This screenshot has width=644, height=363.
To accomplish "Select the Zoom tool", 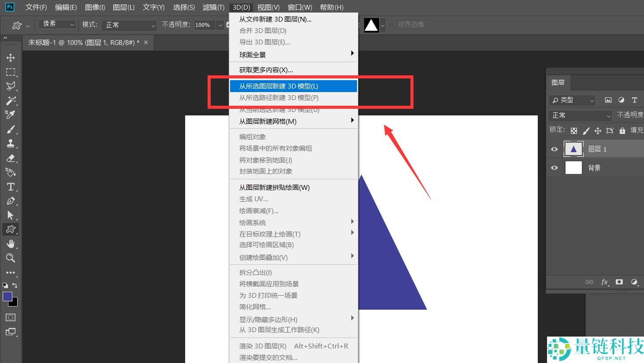I will (x=11, y=258).
